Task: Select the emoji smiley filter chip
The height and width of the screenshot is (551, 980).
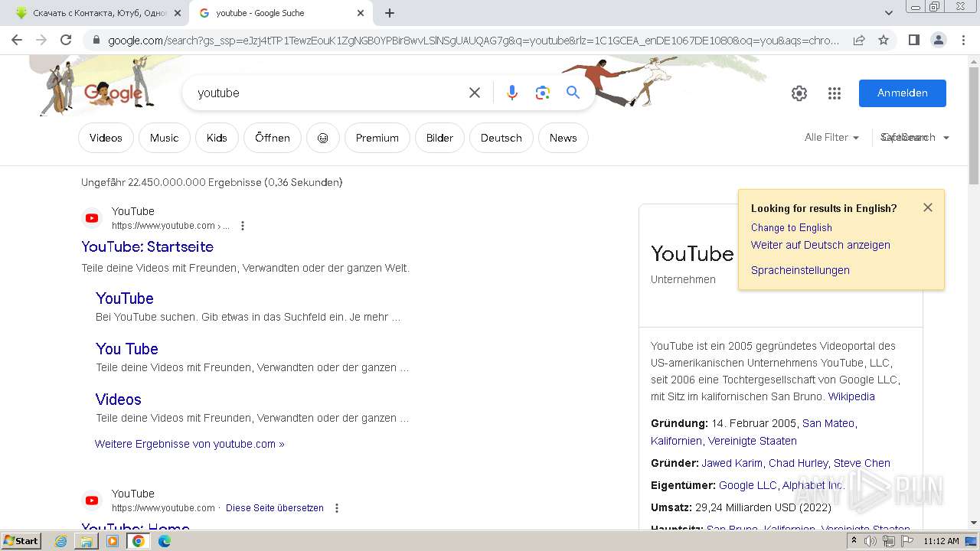Action: 323,138
